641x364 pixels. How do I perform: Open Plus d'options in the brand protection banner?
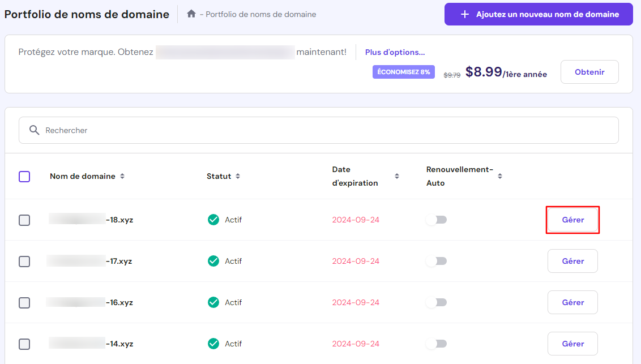(x=395, y=52)
